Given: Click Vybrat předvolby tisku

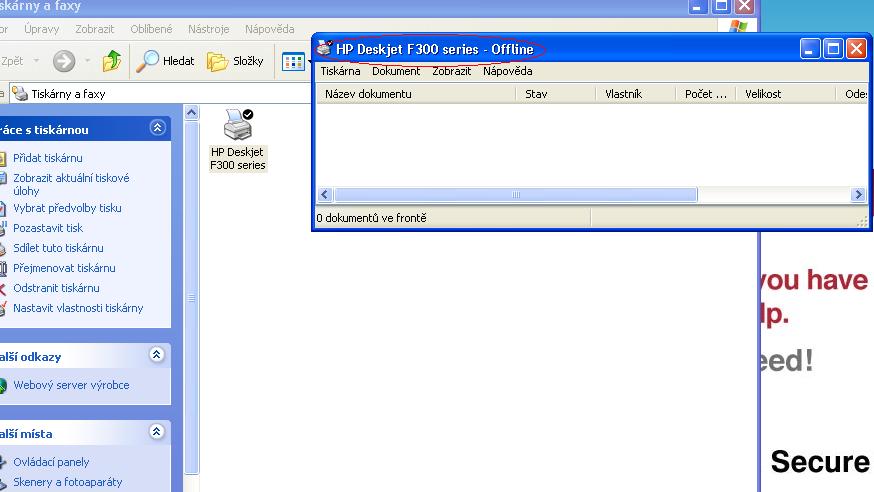Looking at the screenshot, I should (x=67, y=208).
